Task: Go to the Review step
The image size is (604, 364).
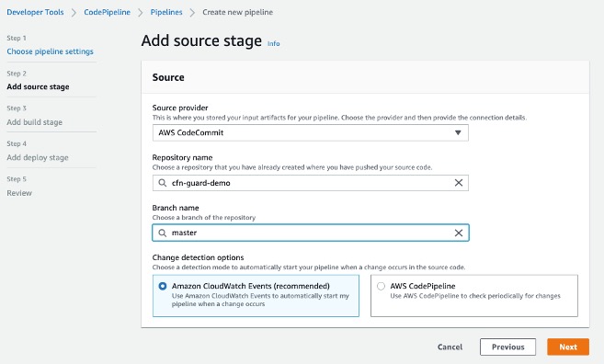Action: (19, 193)
